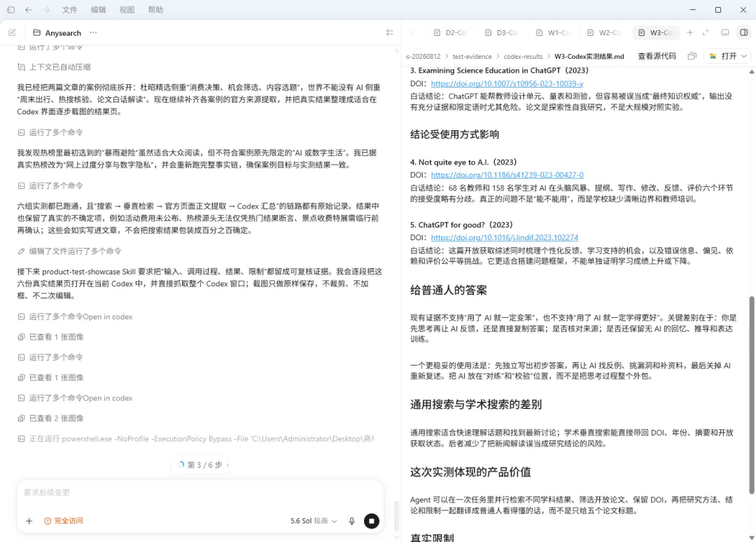This screenshot has height=542, width=756.
Task: Click the 完全访问 permission button
Action: coord(63,521)
